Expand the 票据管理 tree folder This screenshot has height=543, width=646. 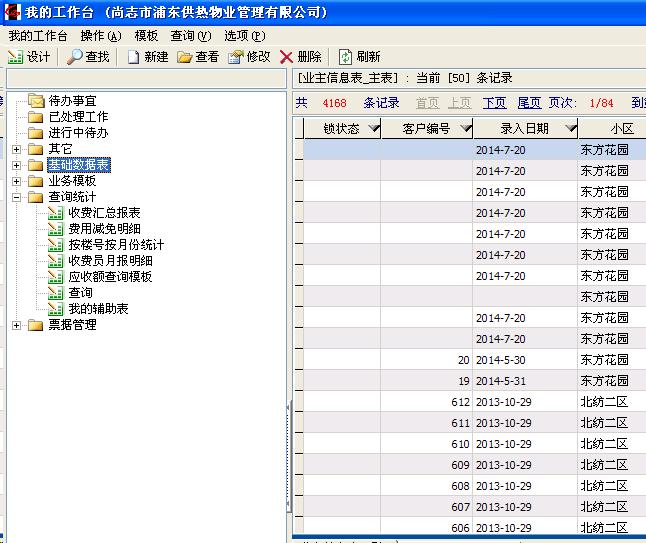[x=16, y=325]
